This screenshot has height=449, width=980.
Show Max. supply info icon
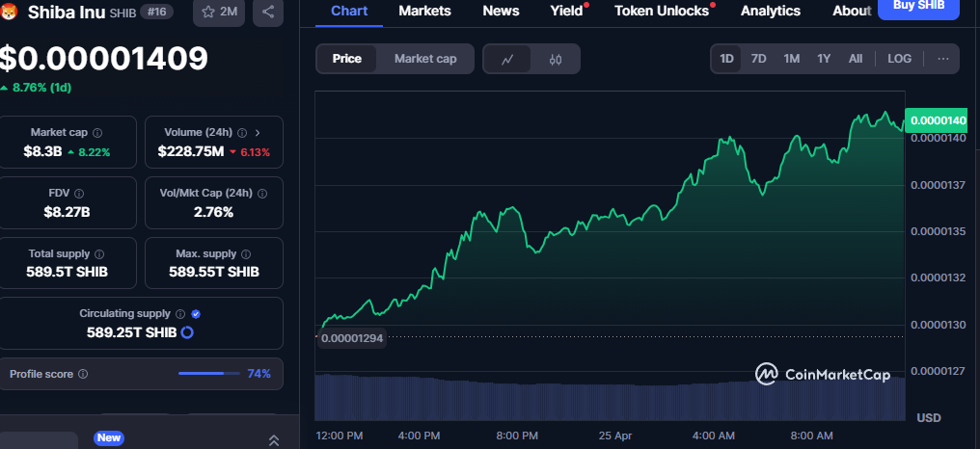pyautogui.click(x=246, y=254)
